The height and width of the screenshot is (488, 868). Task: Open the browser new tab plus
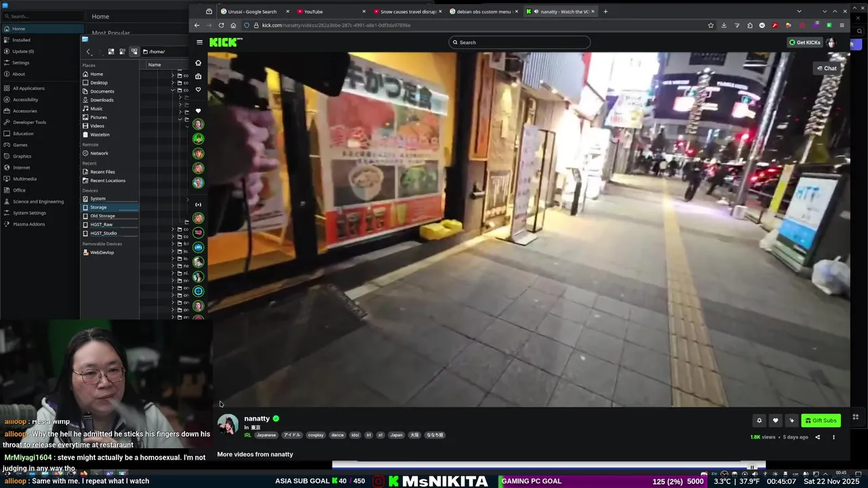click(606, 12)
